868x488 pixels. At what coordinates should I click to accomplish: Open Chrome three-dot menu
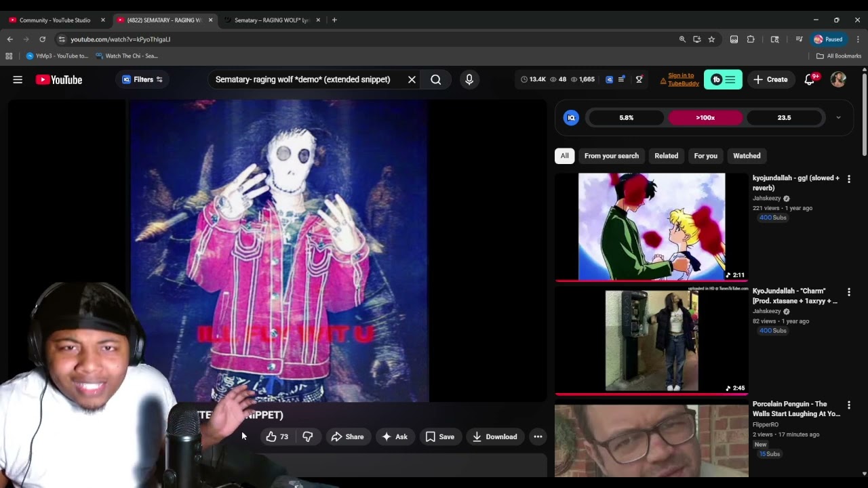click(x=858, y=39)
